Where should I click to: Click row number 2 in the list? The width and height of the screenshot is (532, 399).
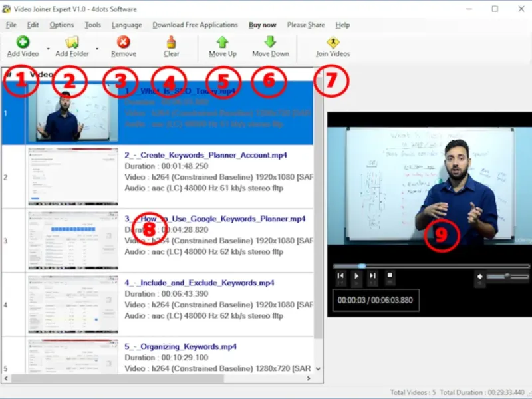(x=5, y=177)
